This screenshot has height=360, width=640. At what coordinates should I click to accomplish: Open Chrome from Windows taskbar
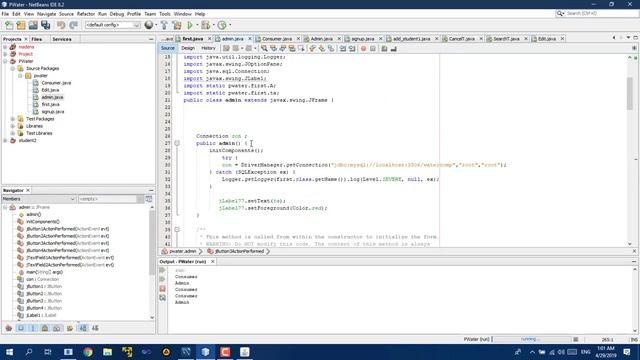[x=88, y=352]
